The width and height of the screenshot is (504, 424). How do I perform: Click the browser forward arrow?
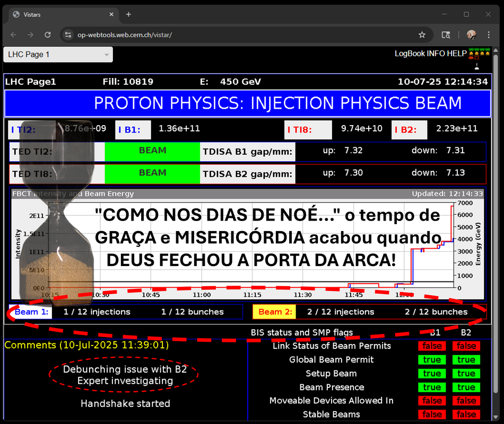point(31,35)
